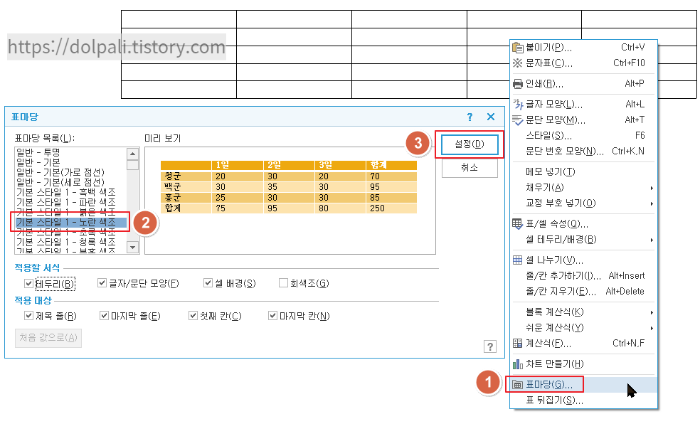This screenshot has width=700, height=422.
Task: Toggle the 테두리(B) checkbox
Action: click(29, 283)
